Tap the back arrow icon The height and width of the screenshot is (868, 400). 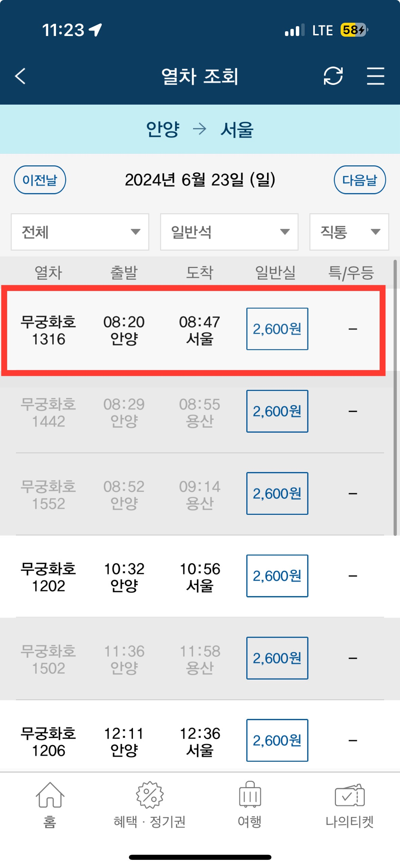20,76
